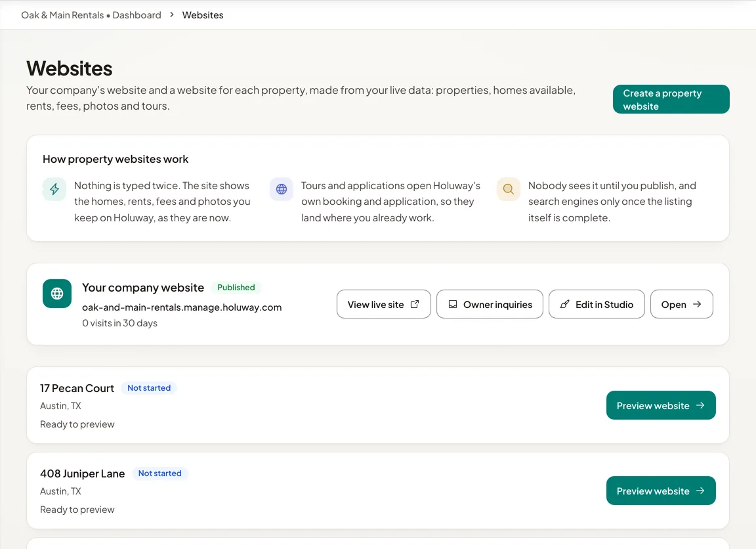This screenshot has width=756, height=549.
Task: Click the breadcrumb chevron separator
Action: (172, 15)
